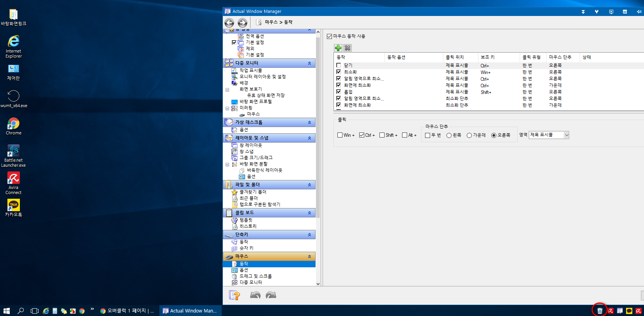This screenshot has height=316, width=644.
Task: Open the Windows Start button
Action: (x=7, y=311)
